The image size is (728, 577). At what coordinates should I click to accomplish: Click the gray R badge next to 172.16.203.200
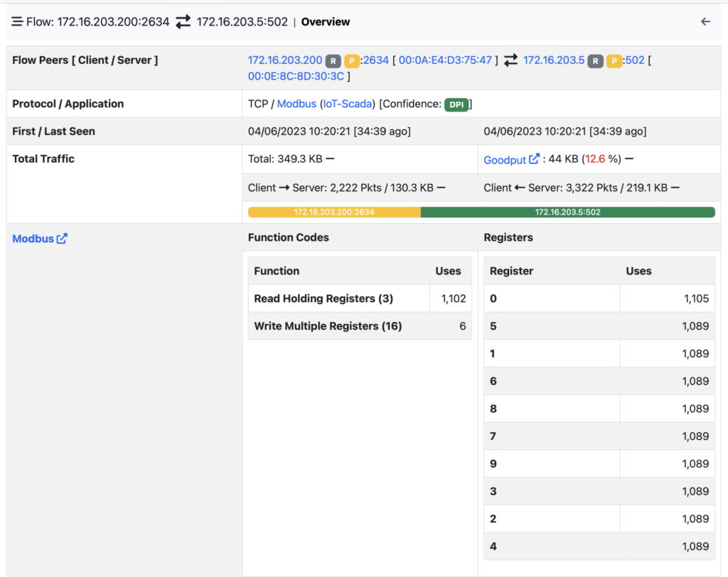coord(333,61)
